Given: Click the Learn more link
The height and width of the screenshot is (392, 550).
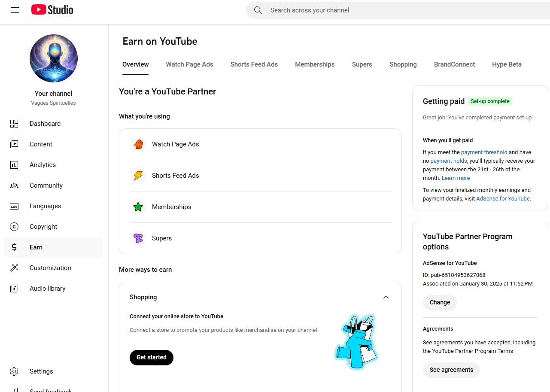Looking at the screenshot, I should 456,178.
